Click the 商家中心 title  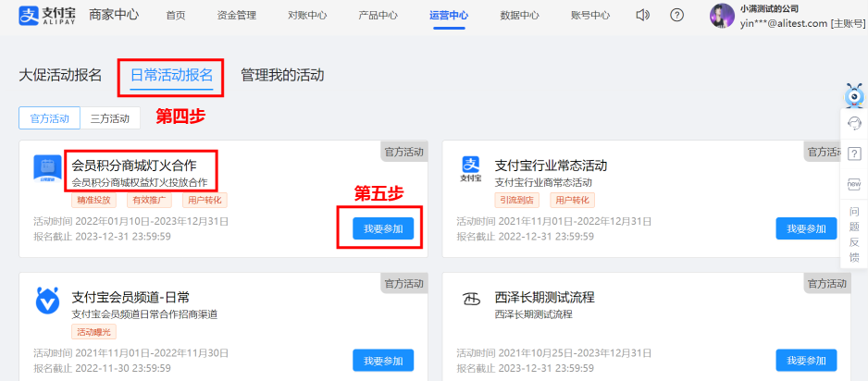[x=114, y=15]
